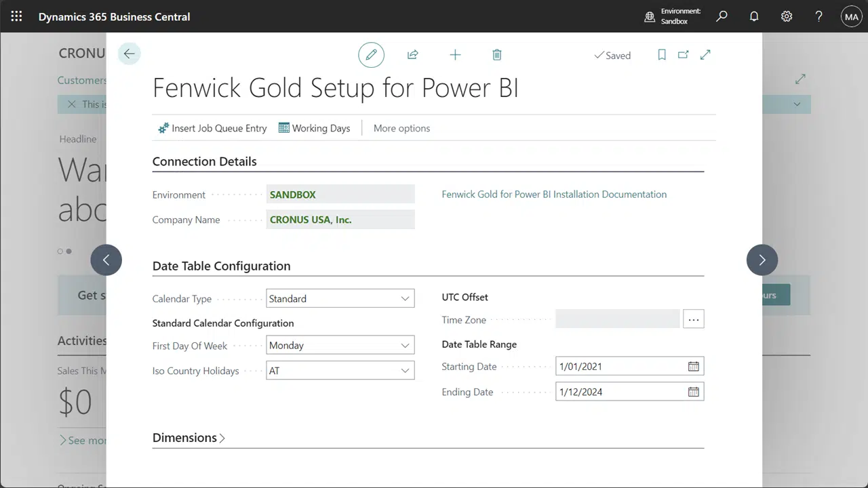Click the plus icon to create new
The image size is (868, 488).
pyautogui.click(x=455, y=55)
